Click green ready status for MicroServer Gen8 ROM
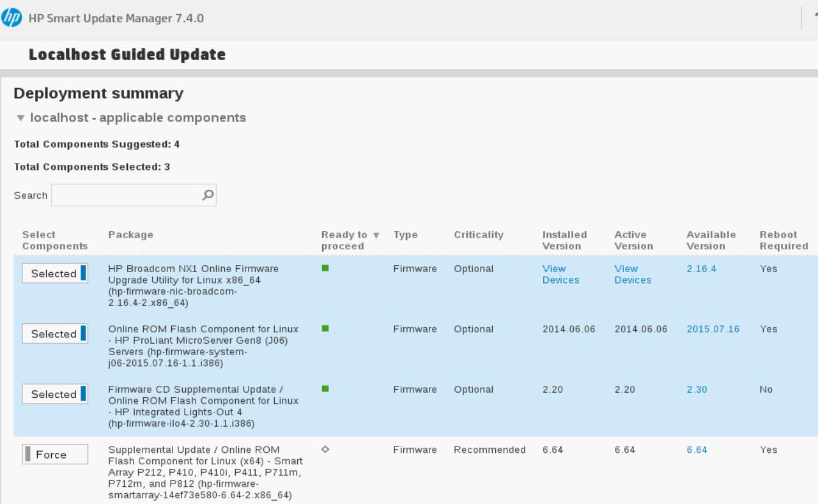The image size is (818, 504). pyautogui.click(x=325, y=328)
